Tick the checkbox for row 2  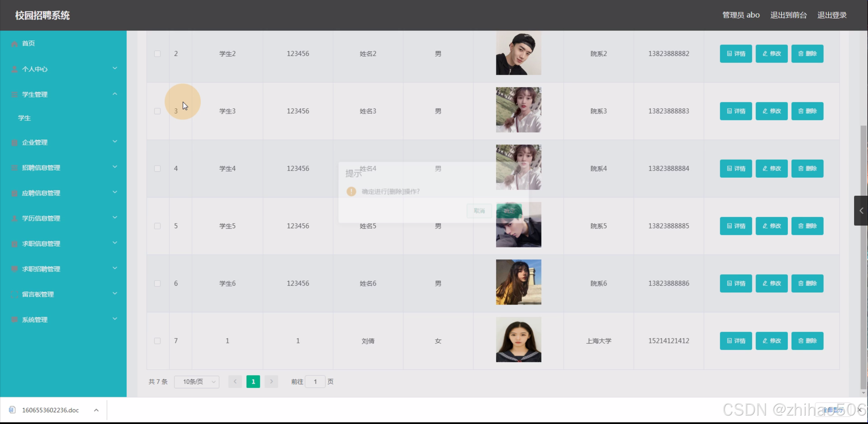[x=157, y=54]
